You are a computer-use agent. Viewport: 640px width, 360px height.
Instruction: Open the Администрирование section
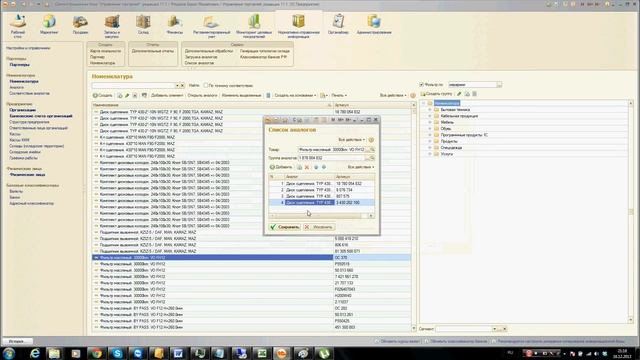coord(374,24)
